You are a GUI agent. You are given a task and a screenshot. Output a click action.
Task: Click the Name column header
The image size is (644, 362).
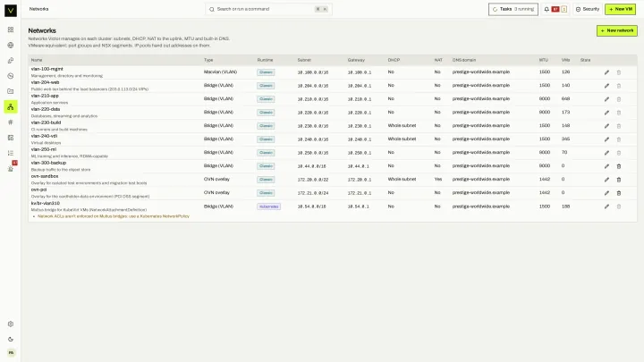[x=37, y=60]
